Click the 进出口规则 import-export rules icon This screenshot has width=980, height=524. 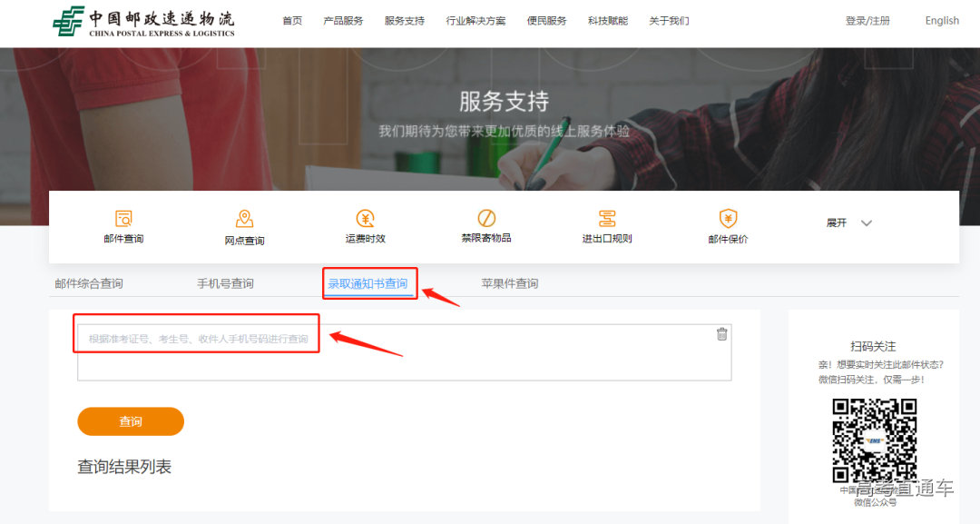click(607, 219)
